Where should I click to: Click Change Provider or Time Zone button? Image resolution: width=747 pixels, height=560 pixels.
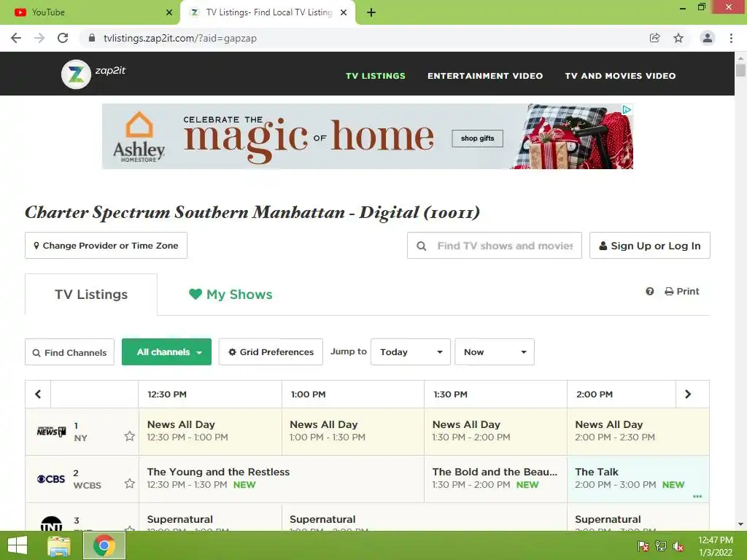[x=106, y=245]
